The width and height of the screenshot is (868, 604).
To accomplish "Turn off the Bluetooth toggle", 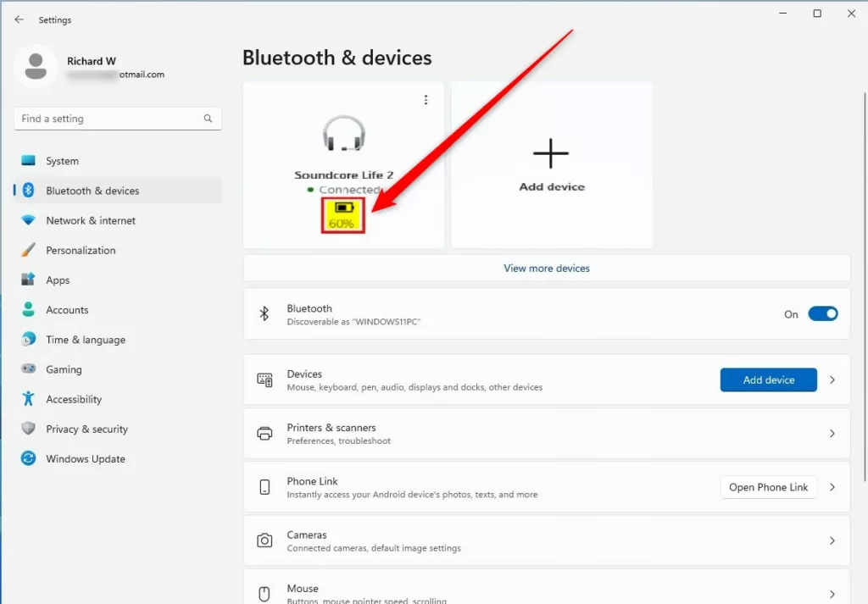I will (x=822, y=313).
